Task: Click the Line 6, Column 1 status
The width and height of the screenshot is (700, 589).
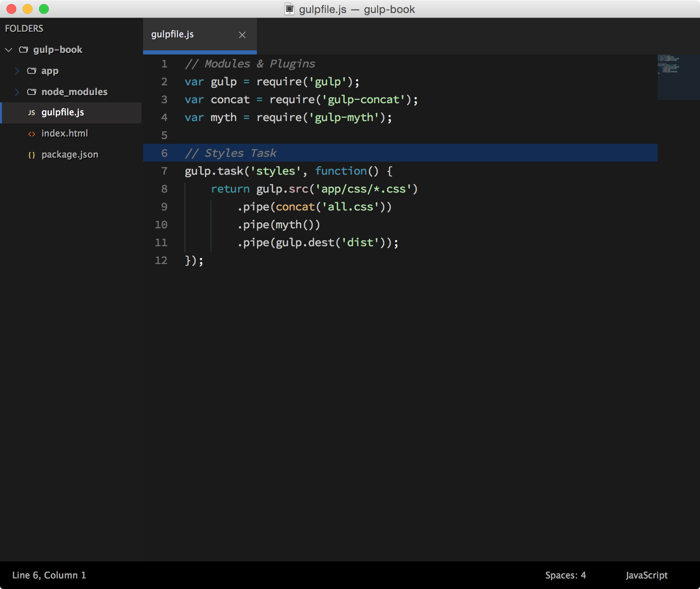Action: 49,575
